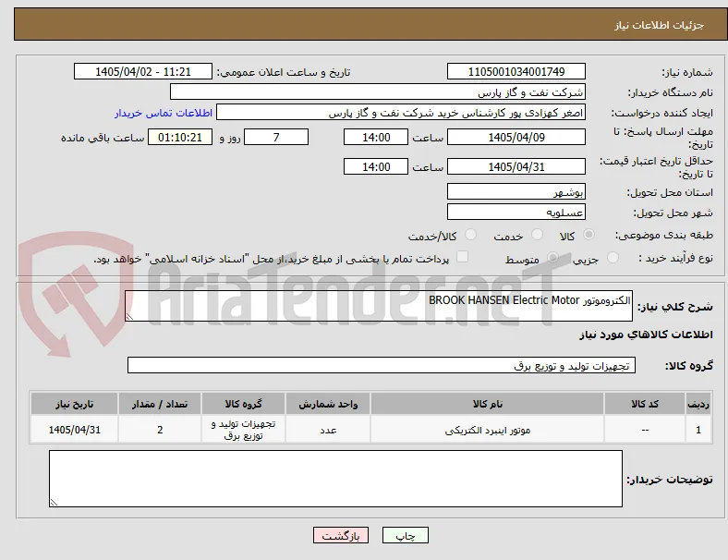Choose the جزیی purchase process option
Viewport: 728px width, 560px height.
point(613,257)
